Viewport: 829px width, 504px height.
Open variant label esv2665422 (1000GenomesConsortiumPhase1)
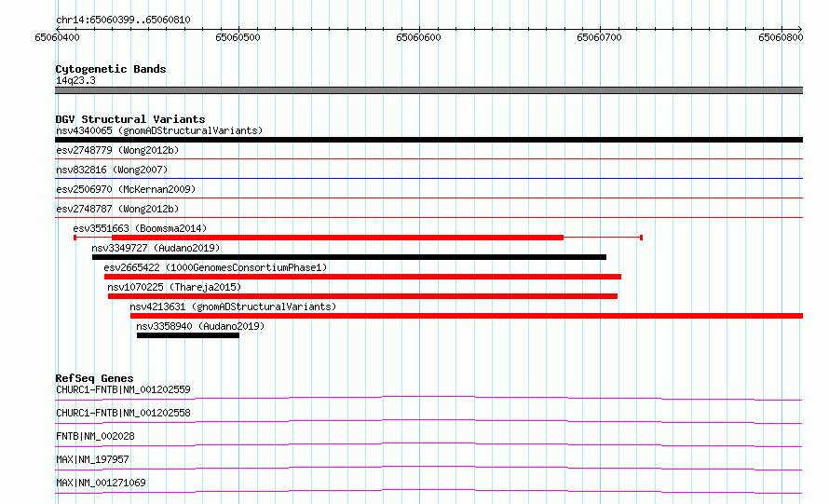tap(215, 267)
